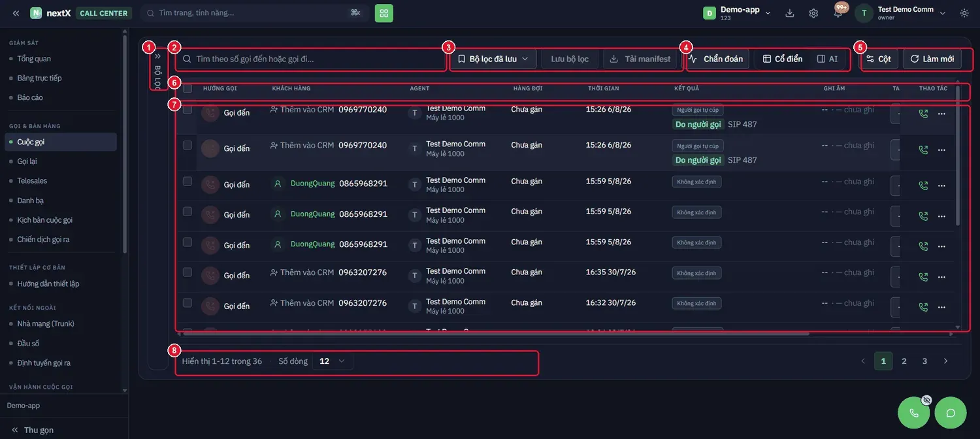Focus the call number search field
Image resolution: width=980 pixels, height=439 pixels.
coord(311,59)
